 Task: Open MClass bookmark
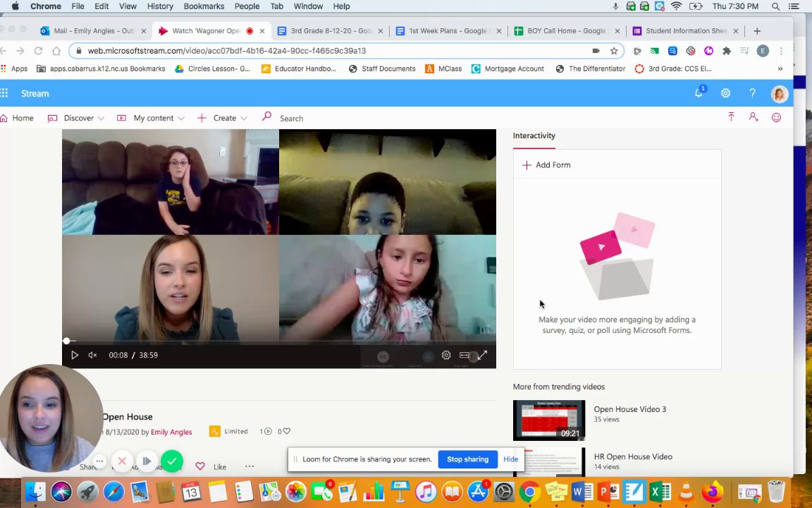(443, 68)
